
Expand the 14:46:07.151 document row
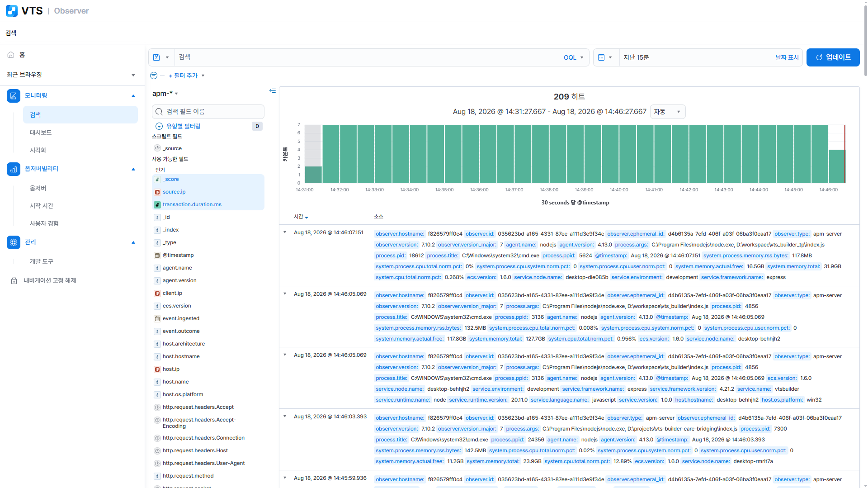point(285,232)
